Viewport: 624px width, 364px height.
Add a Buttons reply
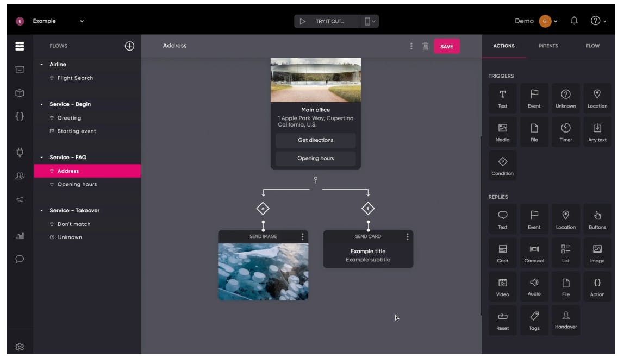597,219
